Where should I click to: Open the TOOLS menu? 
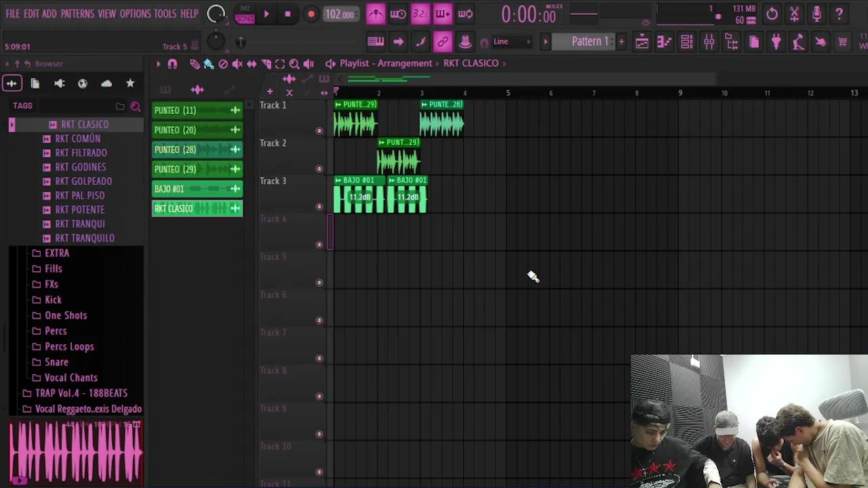165,14
